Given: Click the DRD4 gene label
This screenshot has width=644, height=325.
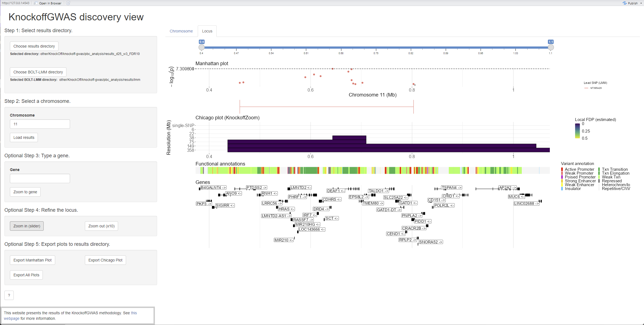Looking at the screenshot, I should [321, 209].
